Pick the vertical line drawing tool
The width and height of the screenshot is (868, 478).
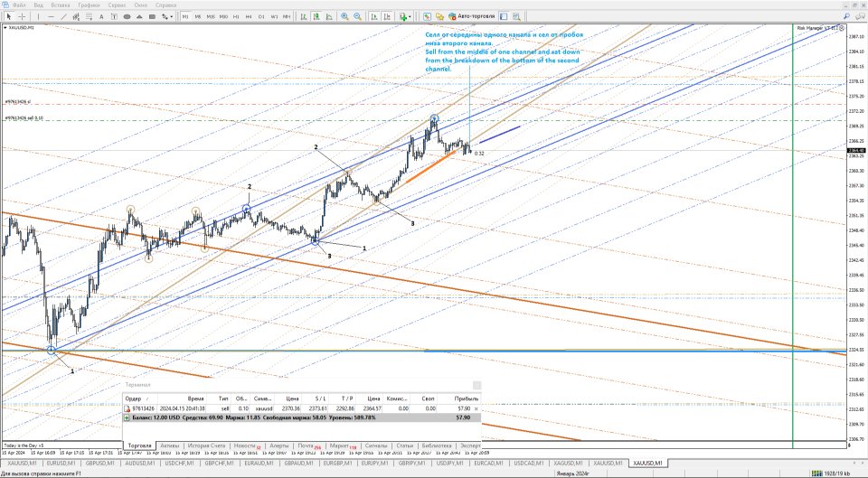coord(38,16)
